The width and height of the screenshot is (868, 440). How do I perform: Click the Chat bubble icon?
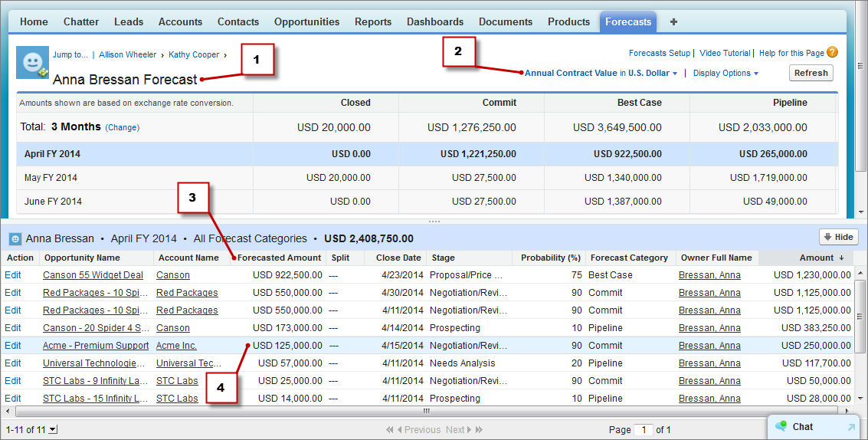tap(781, 426)
